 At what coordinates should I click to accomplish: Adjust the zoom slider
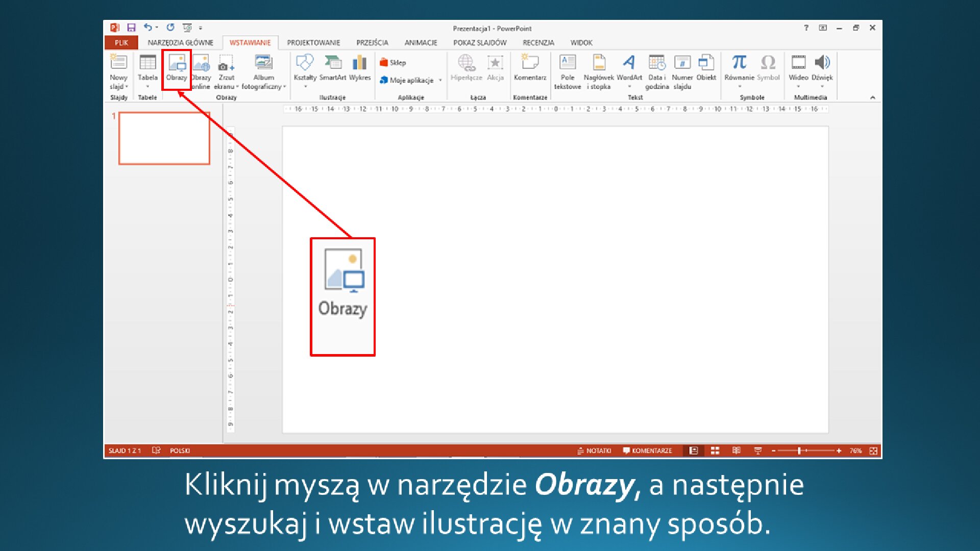click(799, 450)
